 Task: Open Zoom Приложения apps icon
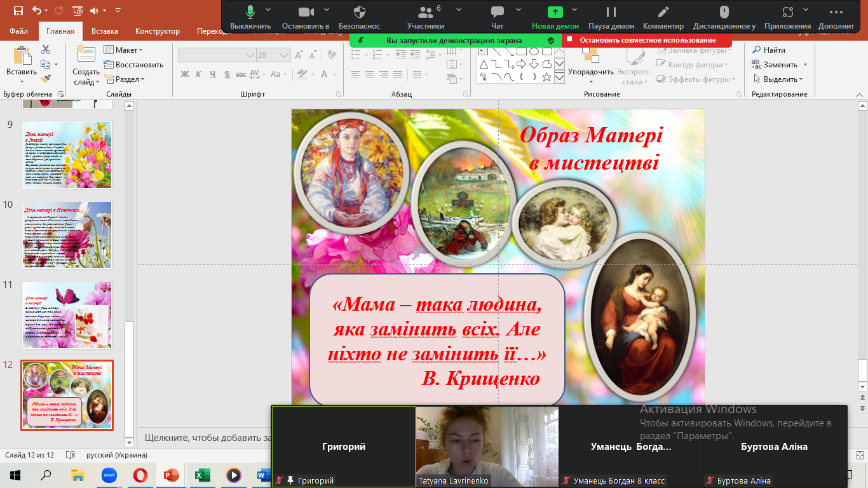click(x=788, y=11)
